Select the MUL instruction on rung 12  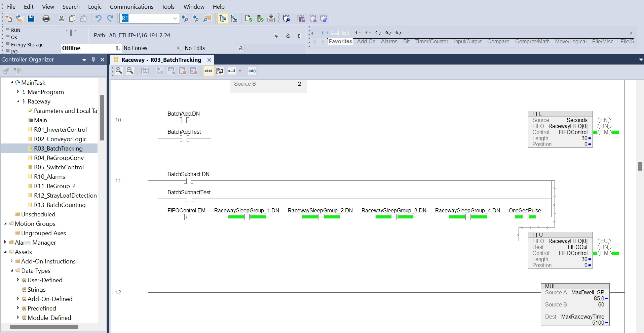(x=575, y=304)
